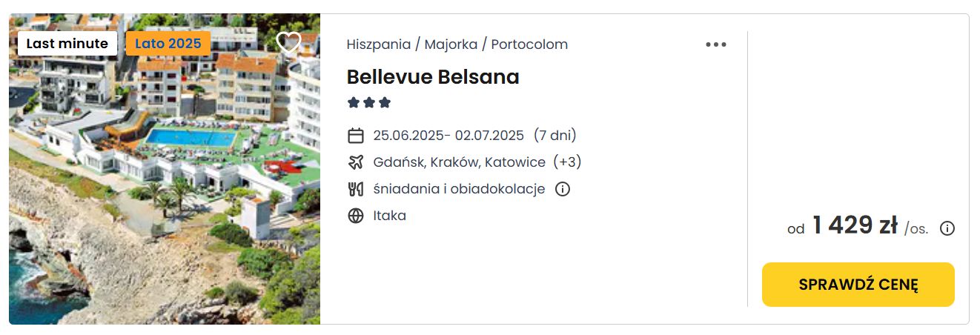Image resolution: width=980 pixels, height=335 pixels.
Task: Click the calendar icon beside dates
Action: (x=356, y=136)
